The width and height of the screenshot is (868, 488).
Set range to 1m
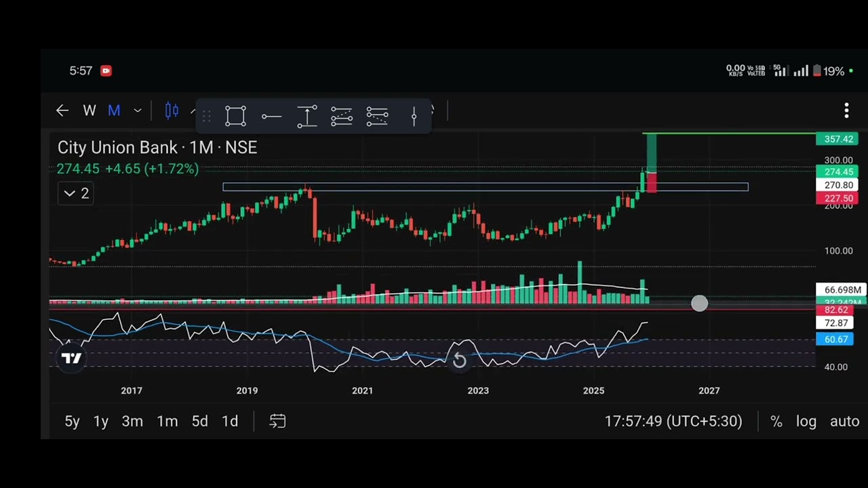point(167,422)
